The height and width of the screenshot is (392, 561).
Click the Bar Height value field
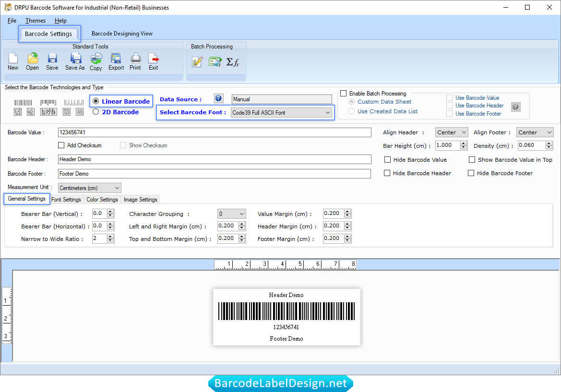click(x=448, y=145)
